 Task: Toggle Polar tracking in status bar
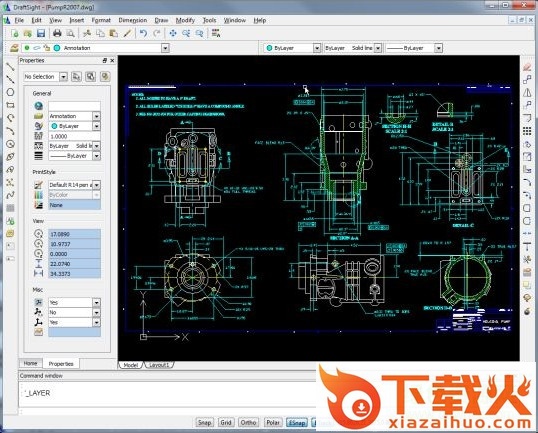click(x=273, y=422)
